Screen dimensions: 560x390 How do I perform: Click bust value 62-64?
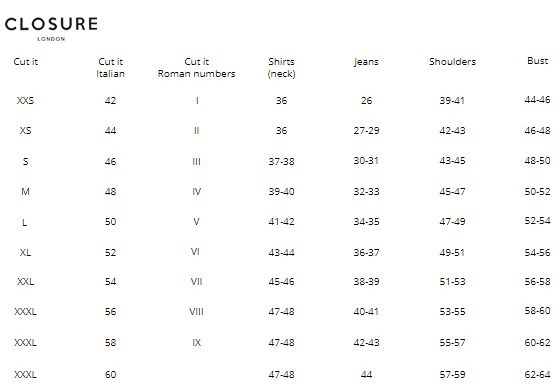pos(537,375)
